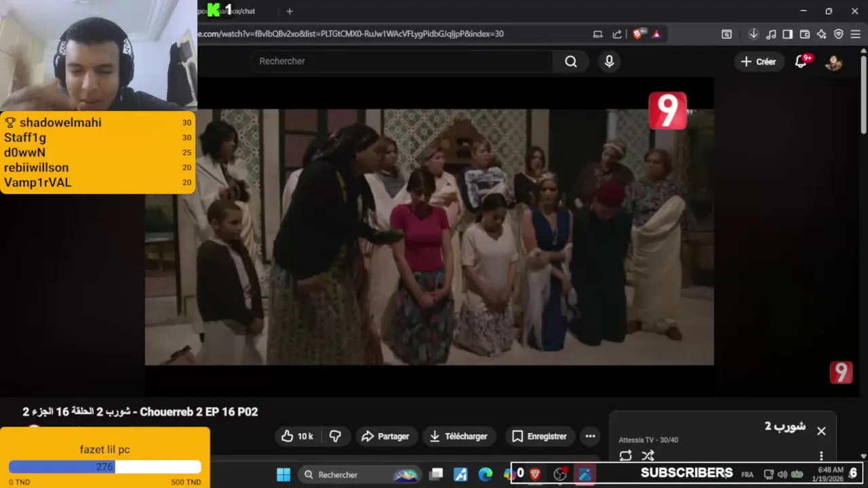Open the Brave Shields lion icon
Image resolution: width=868 pixels, height=488 pixels.
pos(637,34)
